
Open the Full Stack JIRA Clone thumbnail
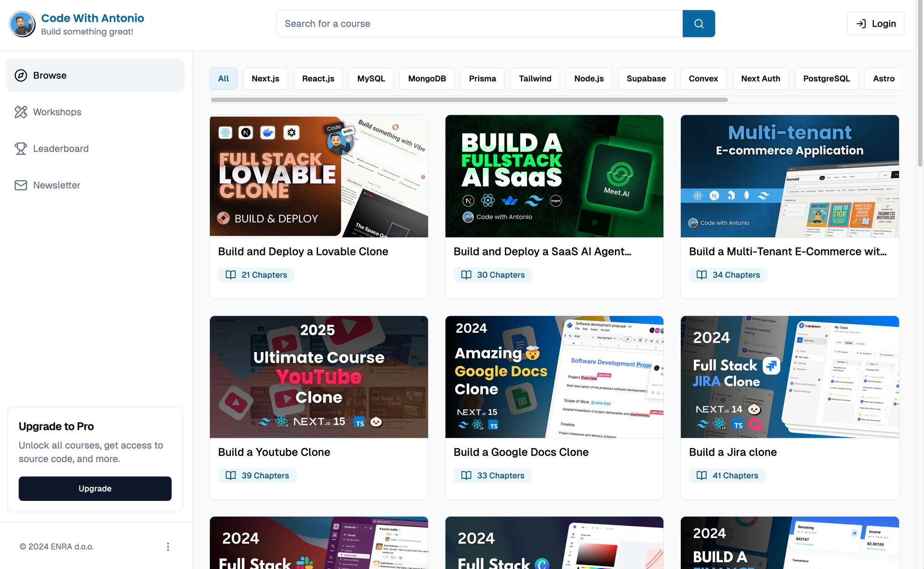[790, 377]
